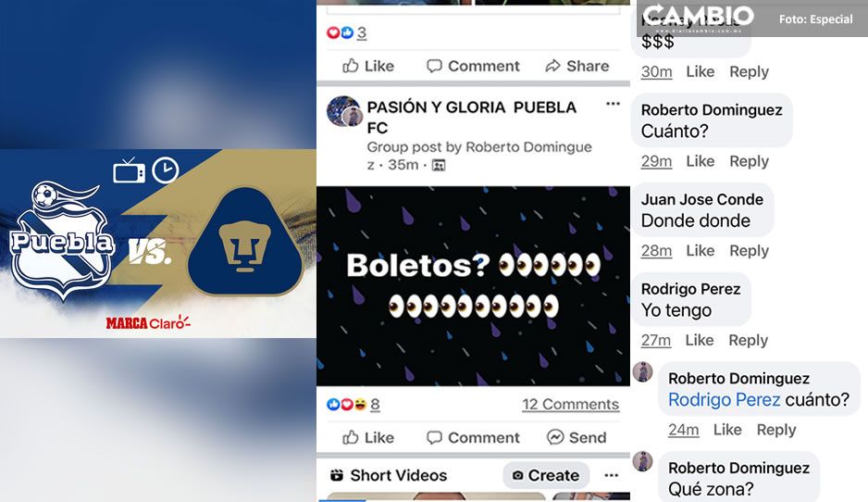Click the members group icon beside 35m

[x=439, y=165]
